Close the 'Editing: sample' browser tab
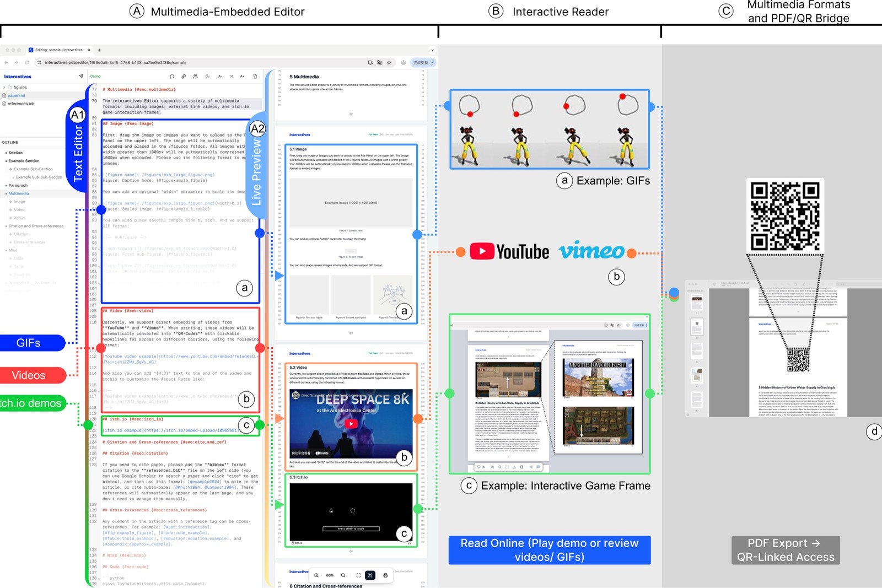The image size is (882, 588). click(89, 50)
